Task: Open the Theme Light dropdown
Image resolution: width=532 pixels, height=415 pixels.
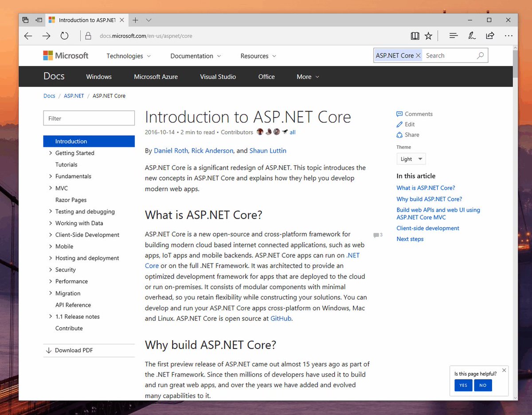Action: pos(411,159)
